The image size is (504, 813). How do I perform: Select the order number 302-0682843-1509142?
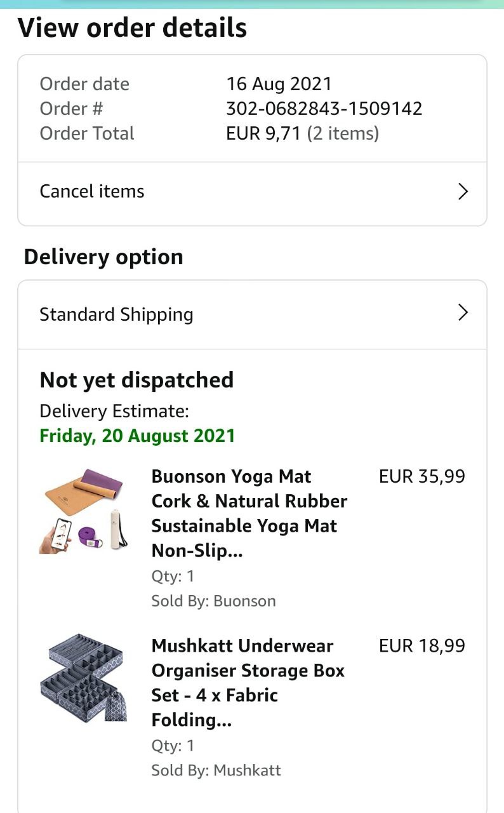(x=324, y=109)
